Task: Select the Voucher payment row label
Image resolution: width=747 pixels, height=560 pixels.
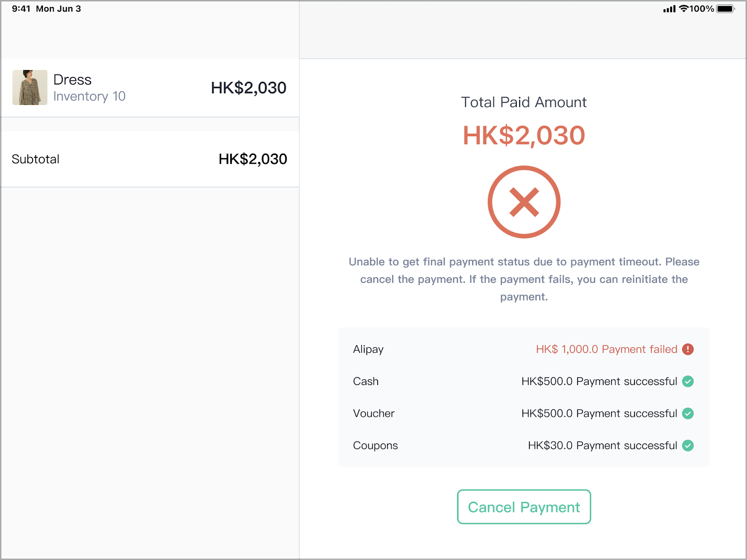Action: [373, 413]
